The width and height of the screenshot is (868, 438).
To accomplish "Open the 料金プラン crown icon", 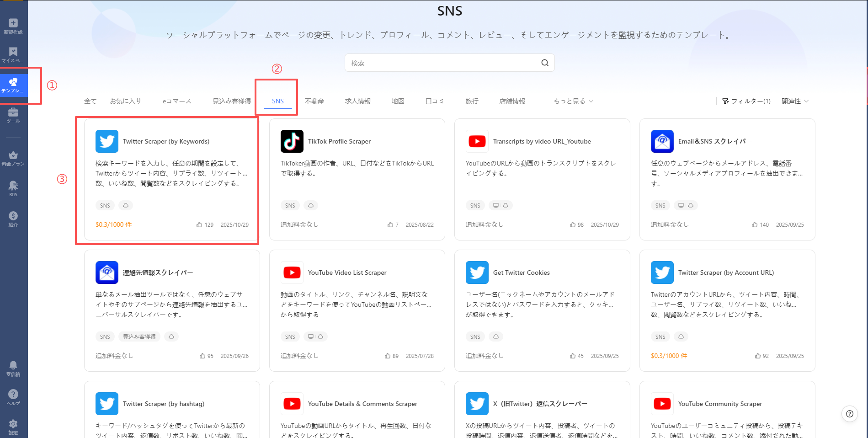I will [x=13, y=155].
